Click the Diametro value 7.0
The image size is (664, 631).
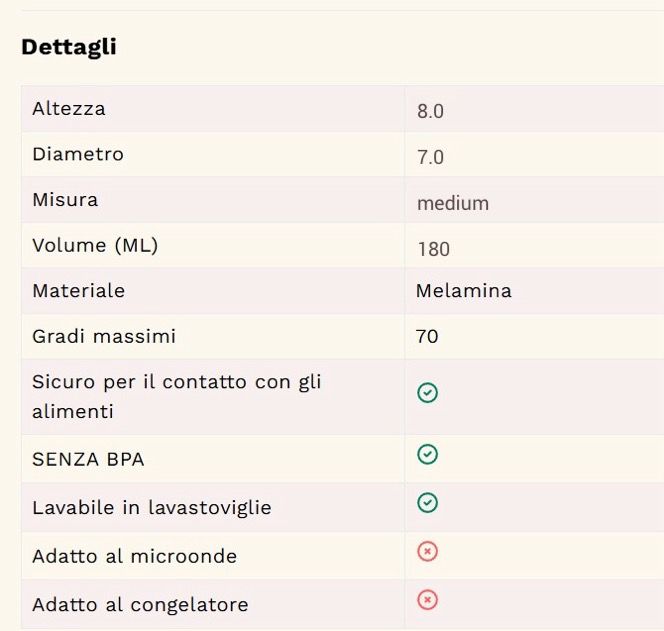click(x=430, y=157)
